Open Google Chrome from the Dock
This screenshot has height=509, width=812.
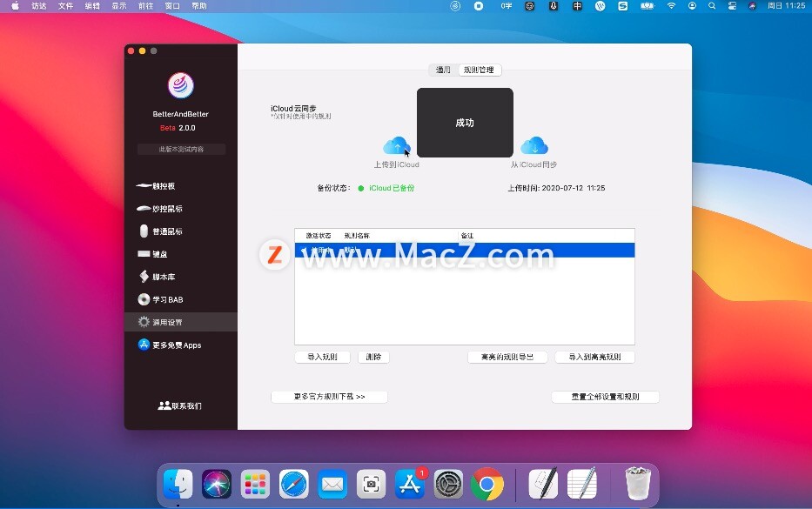pos(487,484)
